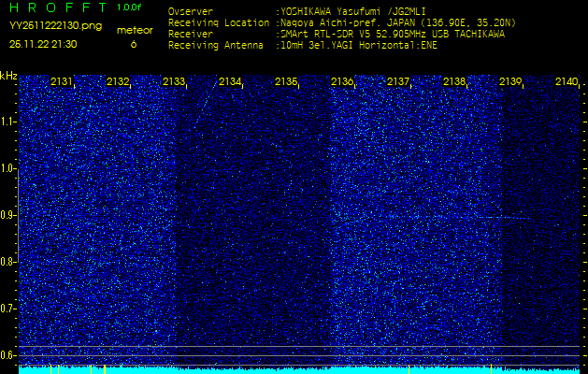Click the version label 1.00f
The image size is (588, 374).
pyautogui.click(x=129, y=7)
